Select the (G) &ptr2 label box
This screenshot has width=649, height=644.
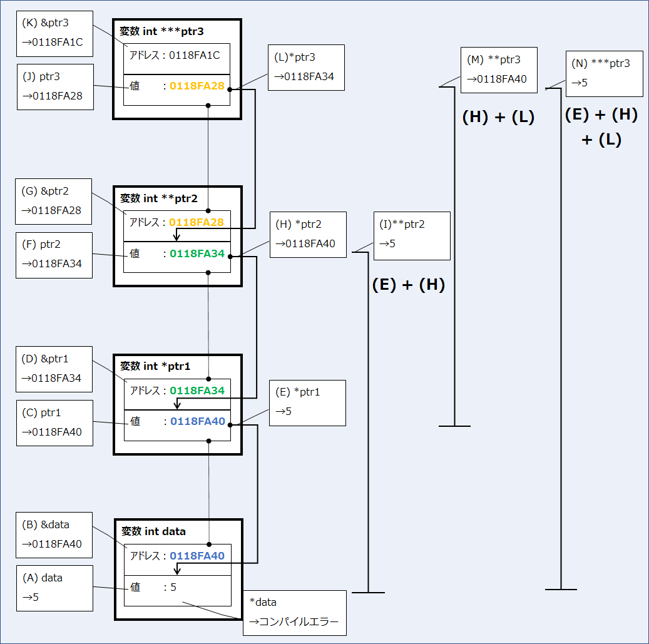click(x=53, y=202)
